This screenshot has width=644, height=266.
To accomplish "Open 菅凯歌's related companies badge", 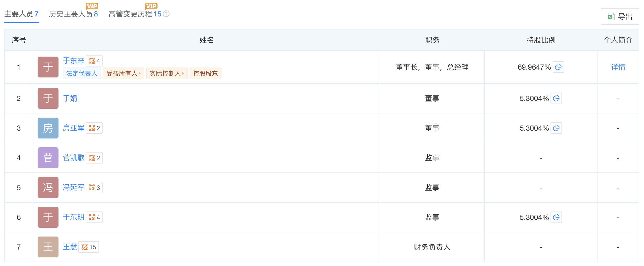I will (94, 158).
